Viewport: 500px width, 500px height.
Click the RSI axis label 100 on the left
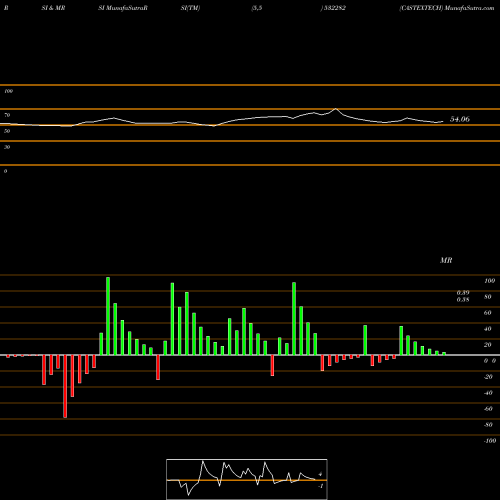point(8,91)
